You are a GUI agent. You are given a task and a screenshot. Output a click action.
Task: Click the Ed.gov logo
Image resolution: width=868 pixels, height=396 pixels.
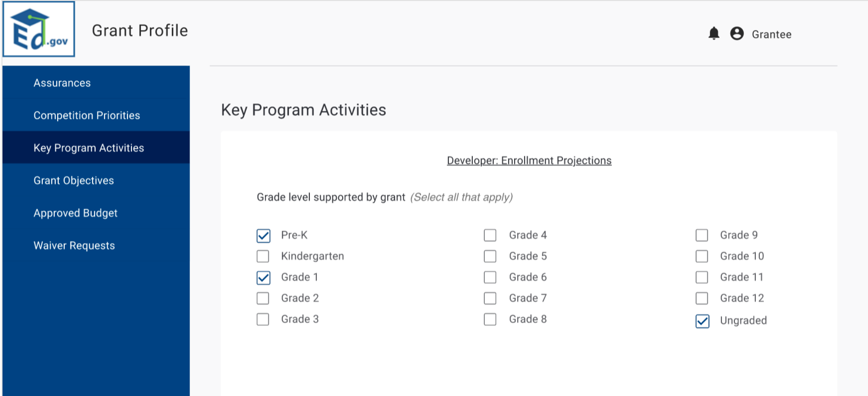coord(39,29)
